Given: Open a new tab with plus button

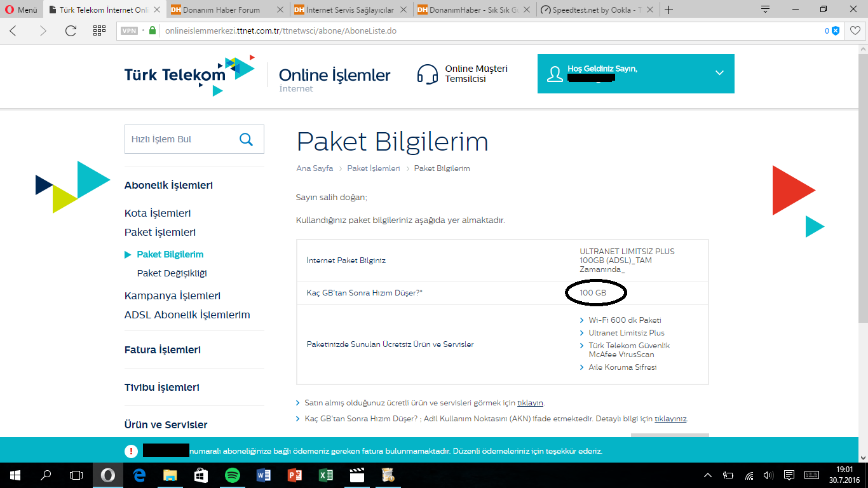Looking at the screenshot, I should (x=668, y=10).
